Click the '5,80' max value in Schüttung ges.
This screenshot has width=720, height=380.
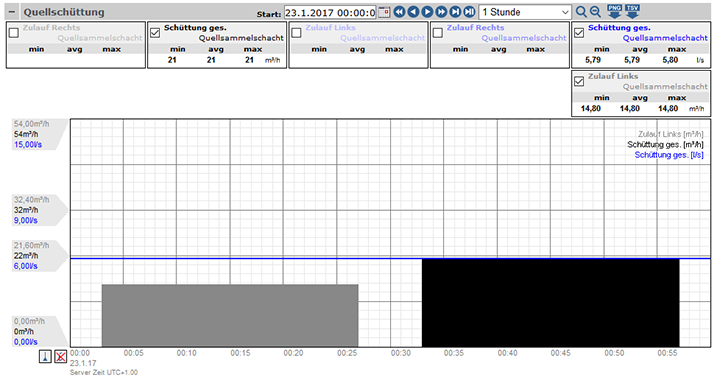click(x=670, y=60)
